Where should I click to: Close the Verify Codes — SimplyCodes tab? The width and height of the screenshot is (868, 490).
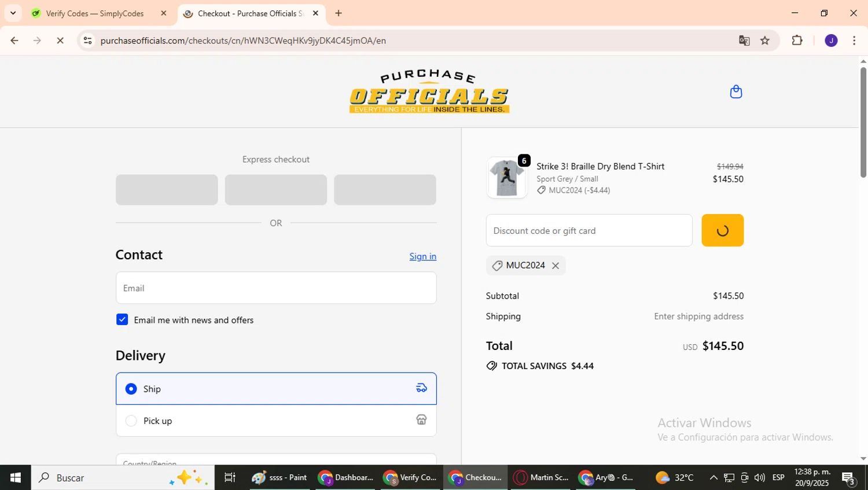(x=164, y=13)
